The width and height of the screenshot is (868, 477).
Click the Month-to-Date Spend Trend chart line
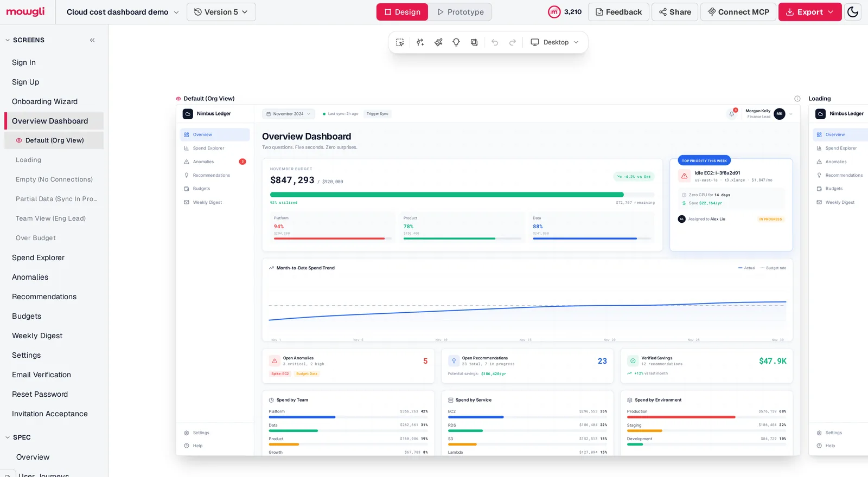point(527,307)
